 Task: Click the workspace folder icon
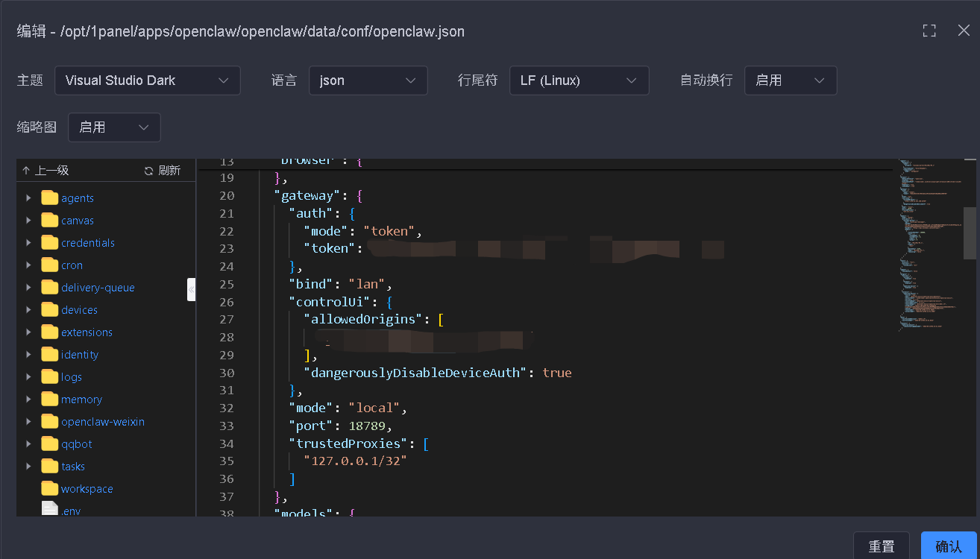coord(48,488)
